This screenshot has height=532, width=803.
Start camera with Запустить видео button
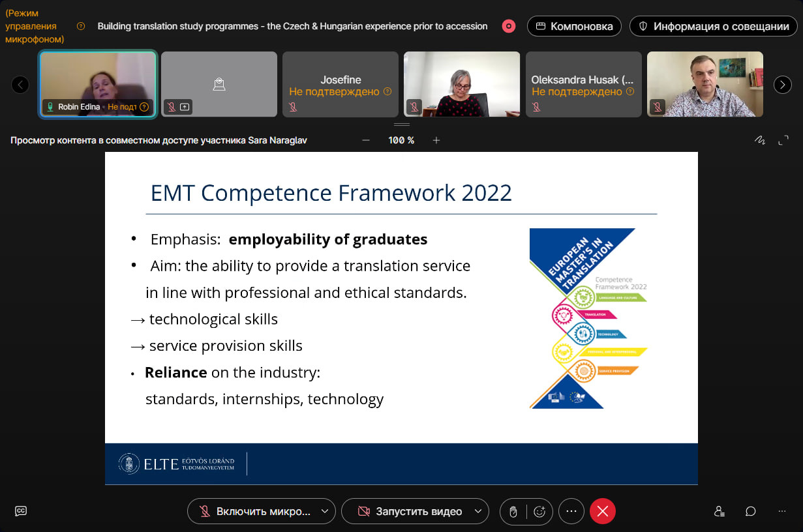[x=409, y=512]
